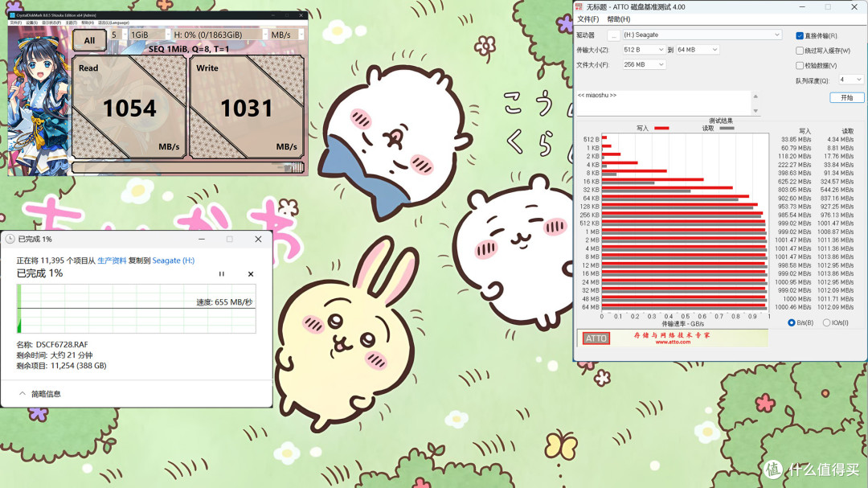Open the 1GiB test size dropdown
The image size is (868, 488).
pyautogui.click(x=149, y=35)
